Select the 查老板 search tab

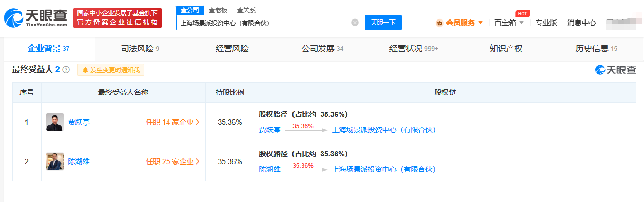pos(218,10)
